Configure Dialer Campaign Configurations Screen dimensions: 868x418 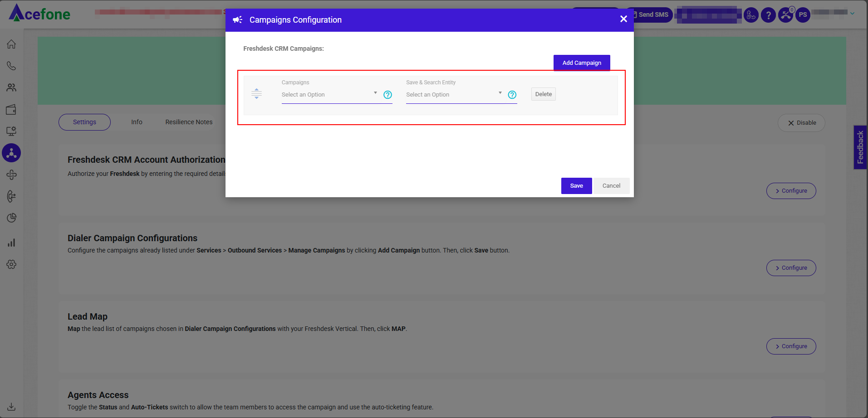click(x=791, y=268)
